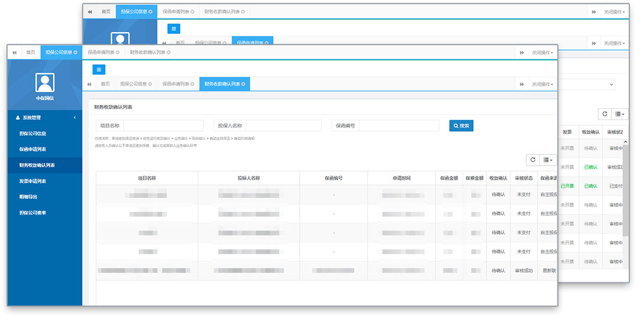The image size is (644, 322).
Task: Open column list dropdown in front window
Action: tap(548, 160)
